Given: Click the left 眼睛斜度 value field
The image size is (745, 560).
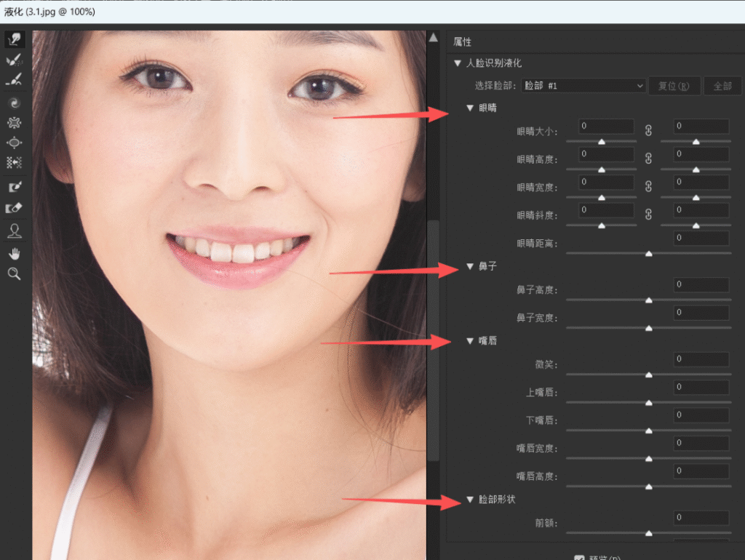Looking at the screenshot, I should 606,210.
